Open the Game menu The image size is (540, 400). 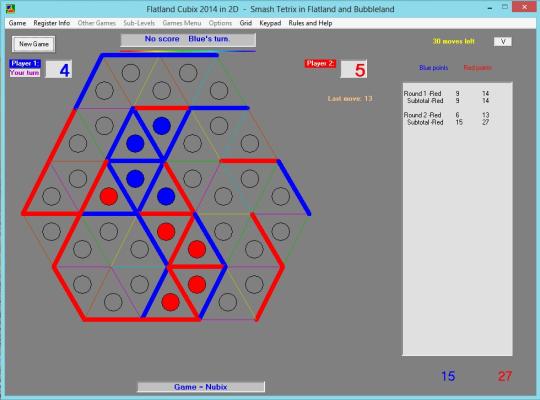pyautogui.click(x=17, y=23)
